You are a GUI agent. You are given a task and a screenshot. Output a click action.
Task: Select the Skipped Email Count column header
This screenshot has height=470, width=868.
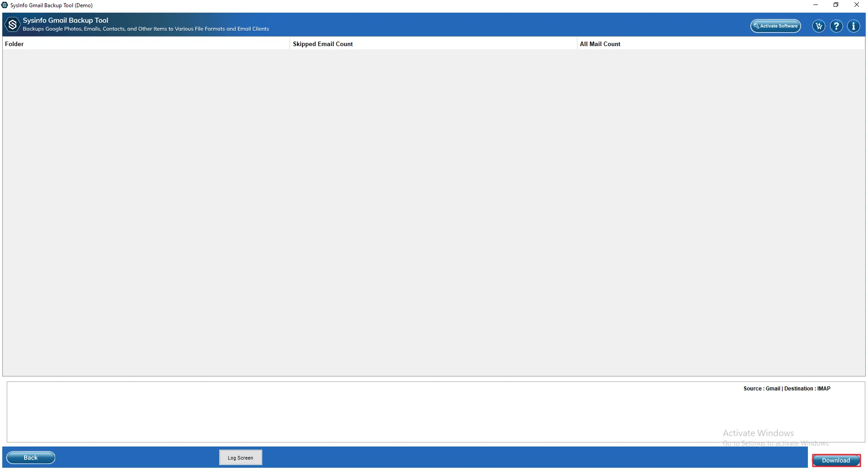[323, 44]
